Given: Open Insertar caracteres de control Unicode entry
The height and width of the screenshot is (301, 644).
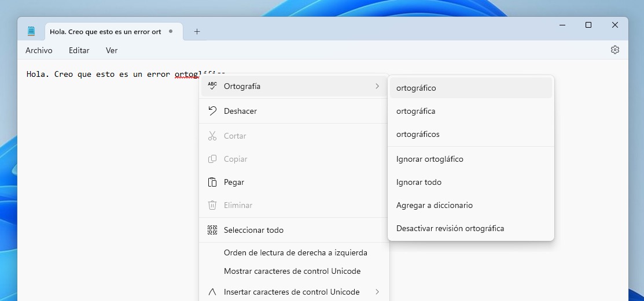Looking at the screenshot, I should 294,292.
